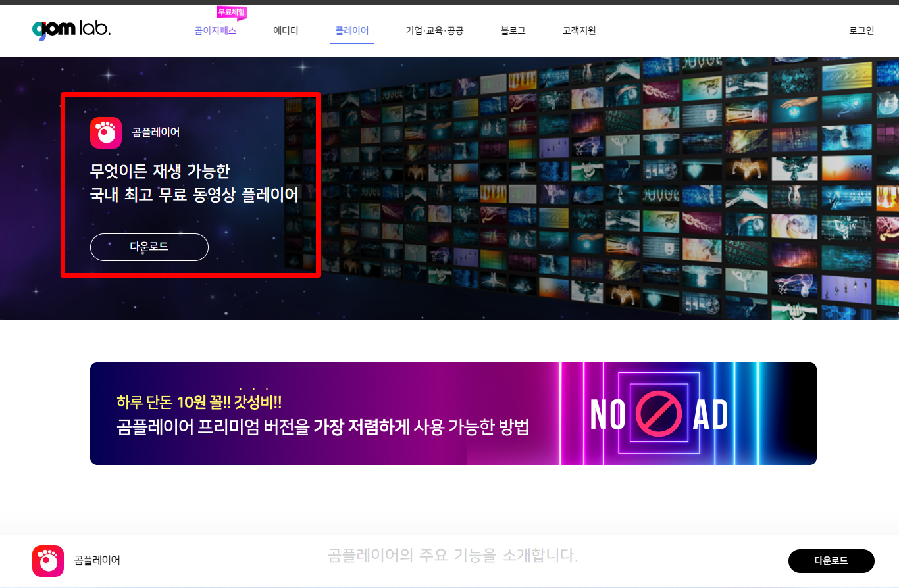Click the white outlined 다운로드 button in hero

tap(149, 247)
